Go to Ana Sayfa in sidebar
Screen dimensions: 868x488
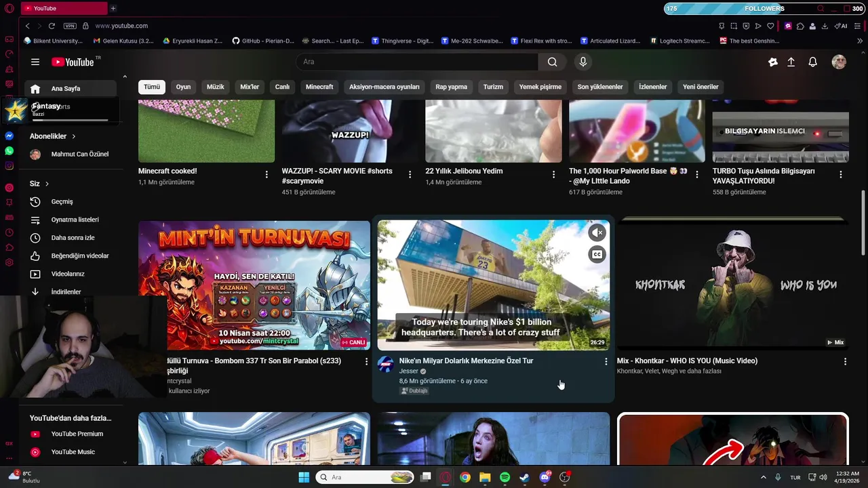[71, 89]
